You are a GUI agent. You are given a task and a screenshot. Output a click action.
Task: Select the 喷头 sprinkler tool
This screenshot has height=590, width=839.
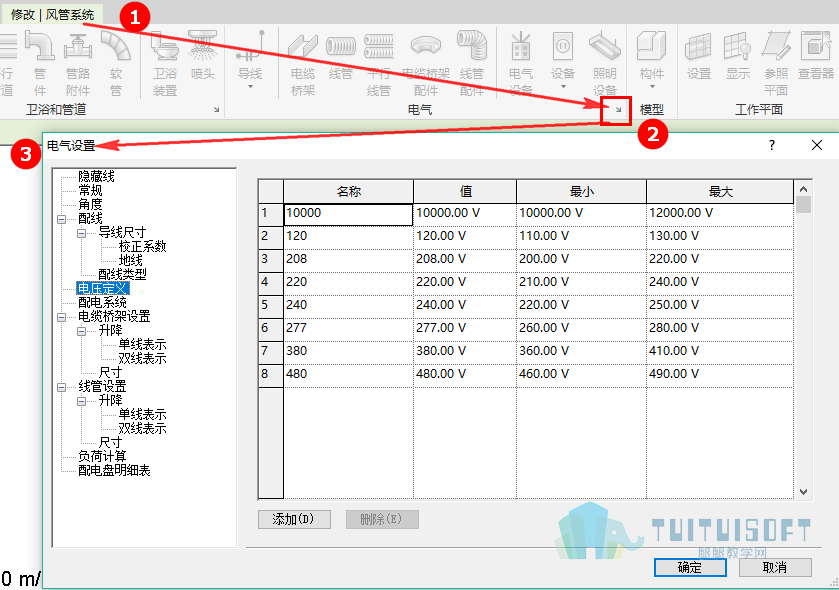click(x=202, y=56)
